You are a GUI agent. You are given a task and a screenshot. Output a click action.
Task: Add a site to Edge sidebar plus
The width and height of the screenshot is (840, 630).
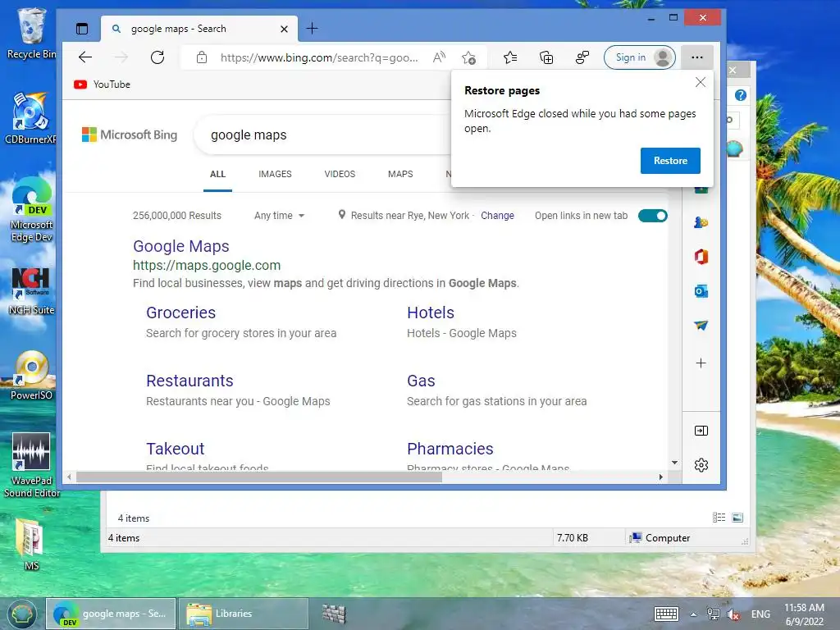coord(701,363)
